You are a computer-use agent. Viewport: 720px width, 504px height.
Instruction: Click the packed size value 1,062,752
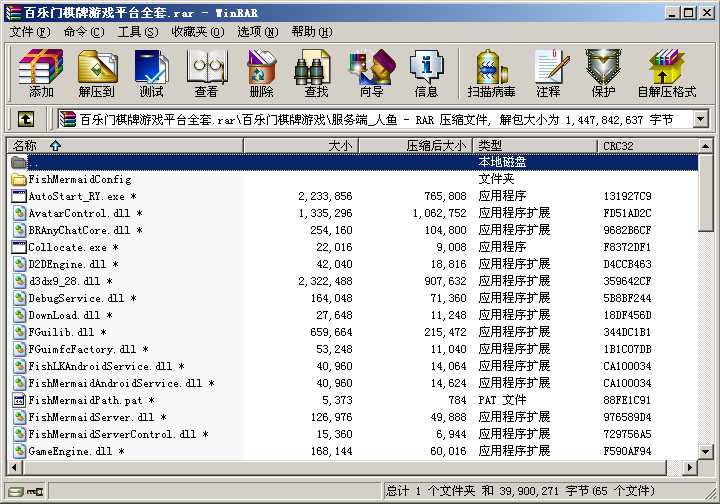(x=439, y=213)
